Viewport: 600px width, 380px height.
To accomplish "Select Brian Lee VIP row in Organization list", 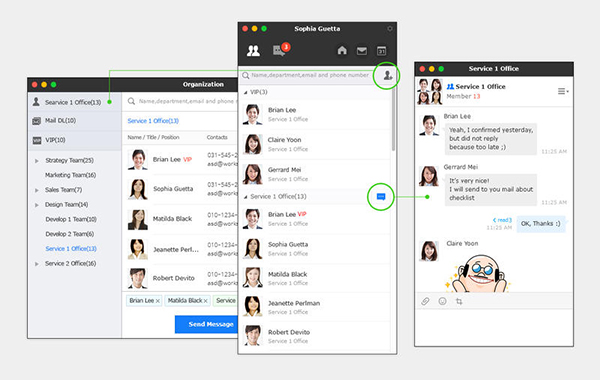I will pos(180,160).
